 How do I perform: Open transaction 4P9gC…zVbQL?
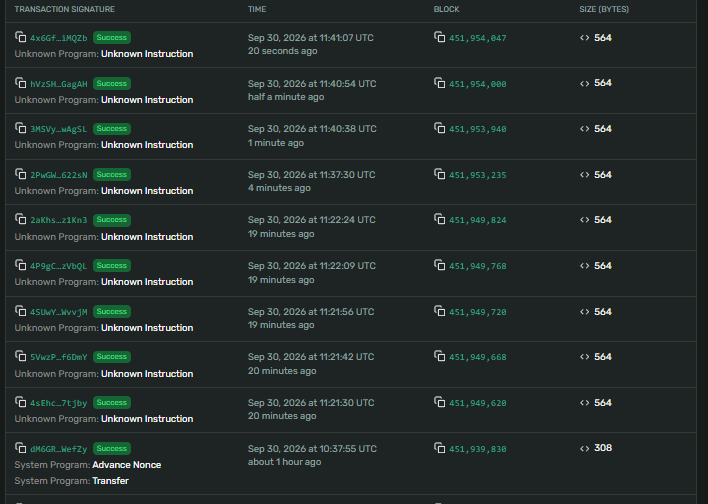(x=58, y=266)
